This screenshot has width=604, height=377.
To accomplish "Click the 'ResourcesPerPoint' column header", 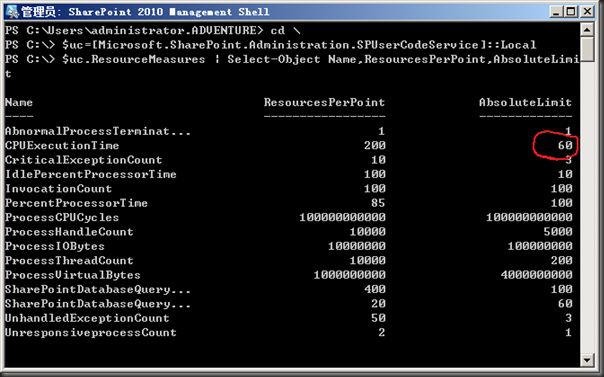I will (324, 102).
